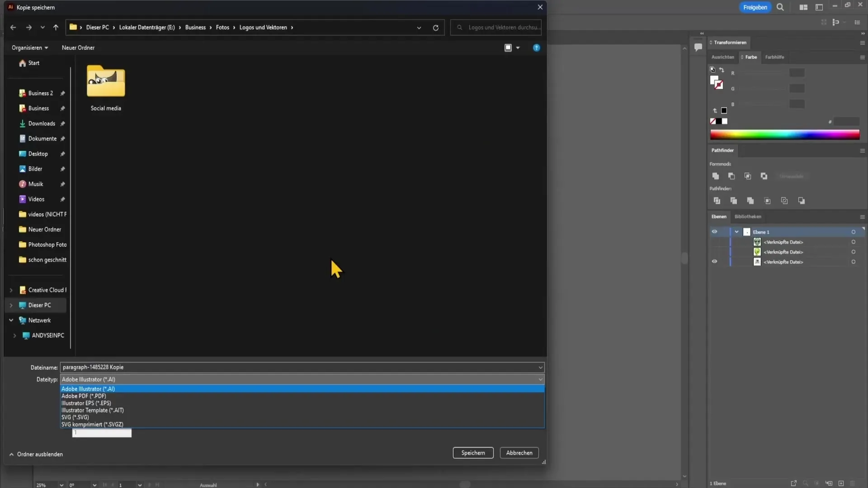Viewport: 868px width, 488px height.
Task: Expand the Dieser PC tree item
Action: click(x=11, y=305)
